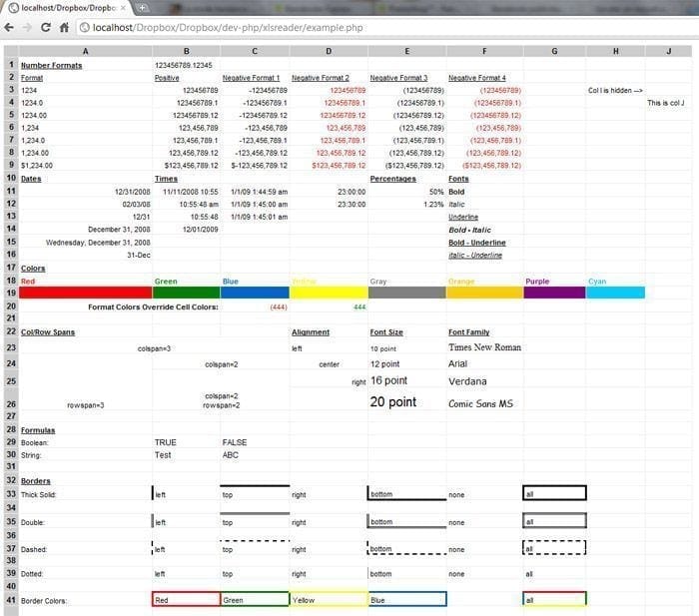Viewport: 699px width, 616px height.
Task: Click the red color bar in row 19
Action: pos(86,293)
